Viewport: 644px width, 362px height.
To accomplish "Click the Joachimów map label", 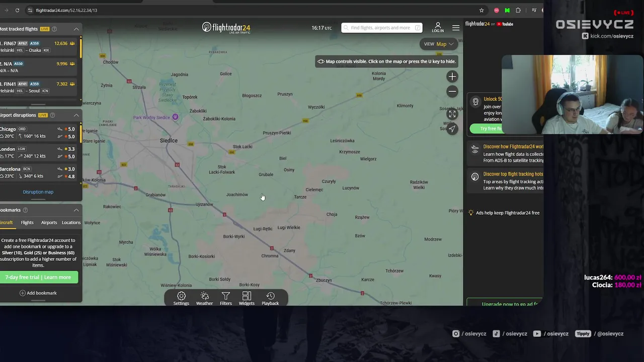I will (x=237, y=195).
